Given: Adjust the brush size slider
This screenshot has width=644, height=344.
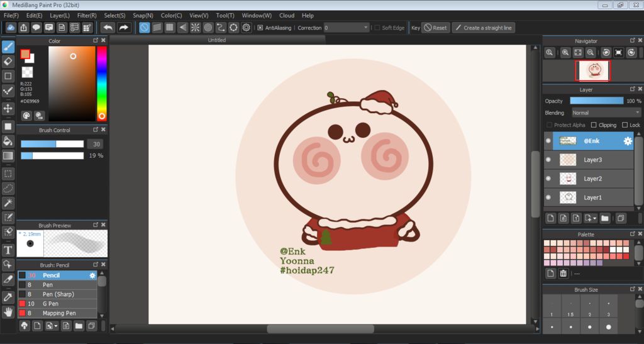Looking at the screenshot, I should pos(52,144).
